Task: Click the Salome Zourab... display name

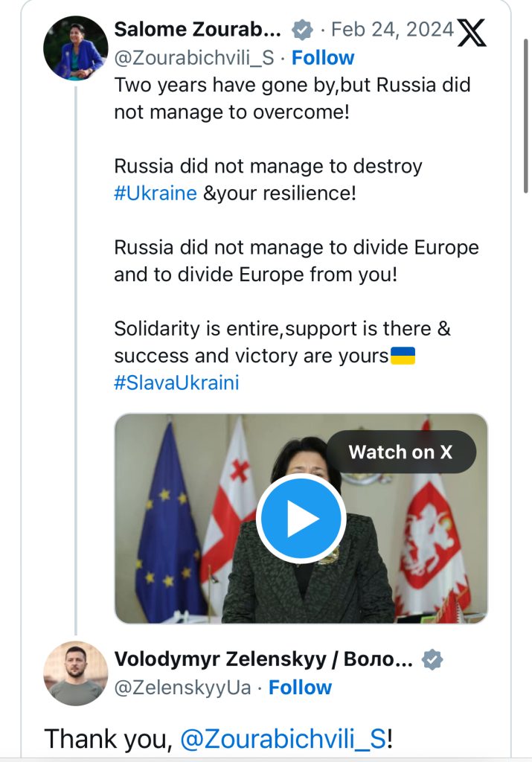Action: coord(198,30)
